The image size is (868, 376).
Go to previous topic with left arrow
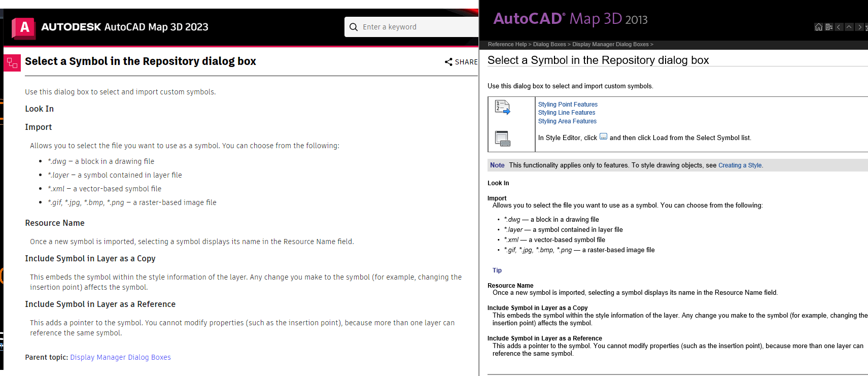click(x=839, y=27)
